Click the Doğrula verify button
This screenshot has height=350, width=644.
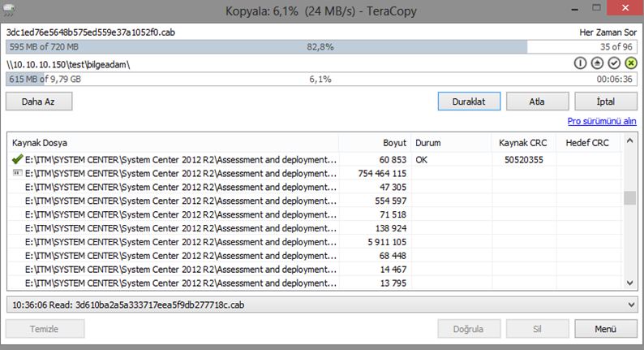pyautogui.click(x=469, y=329)
